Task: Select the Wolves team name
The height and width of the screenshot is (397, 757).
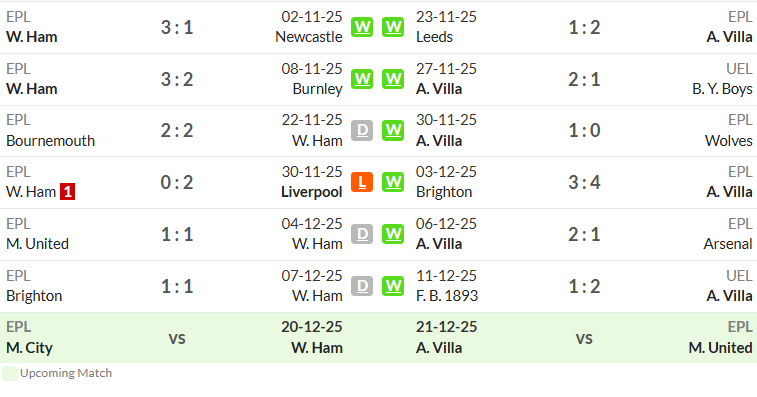Action: [x=729, y=141]
